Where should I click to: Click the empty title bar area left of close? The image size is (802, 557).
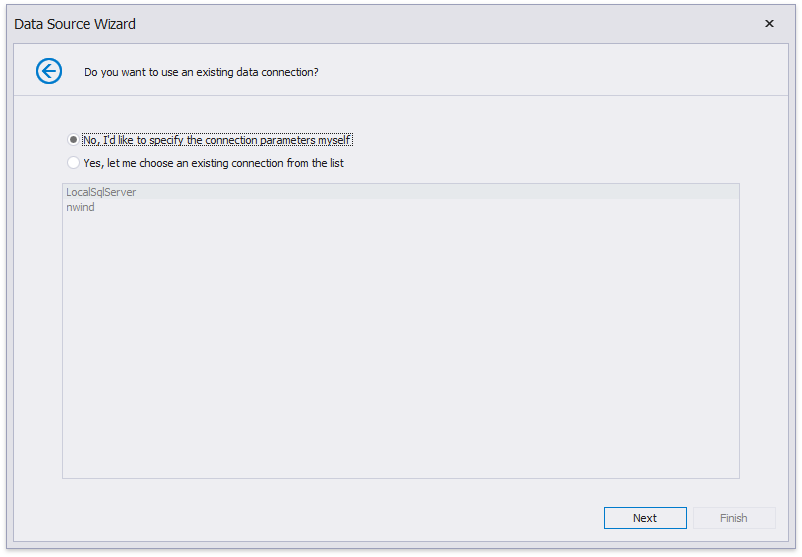point(450,24)
